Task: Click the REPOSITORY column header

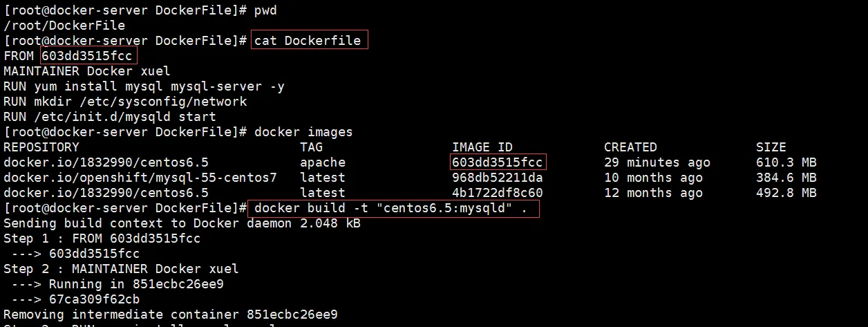Action: pos(41,147)
